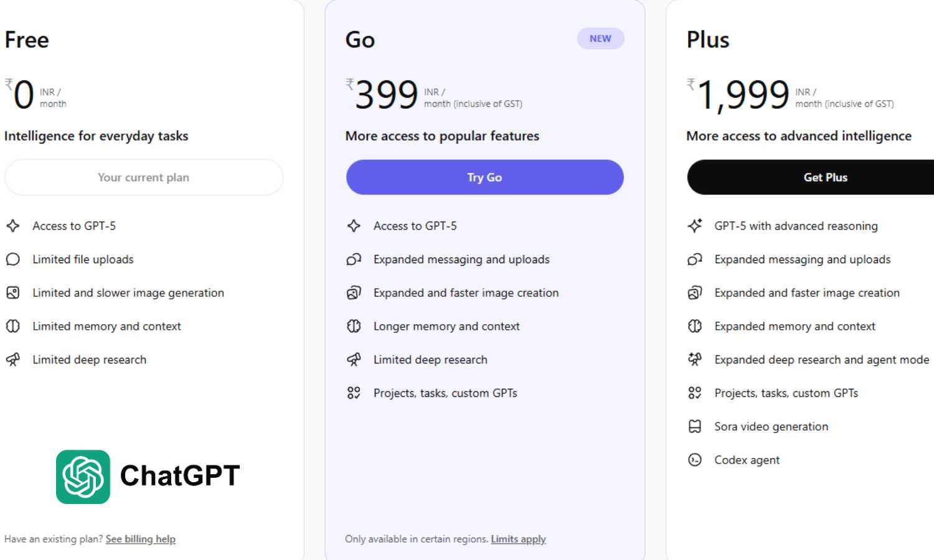Click the Try Go button
The width and height of the screenshot is (934, 560).
pyautogui.click(x=484, y=177)
